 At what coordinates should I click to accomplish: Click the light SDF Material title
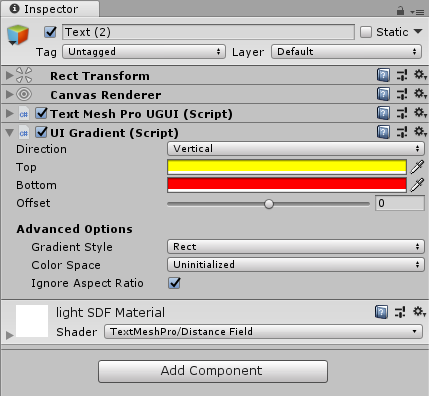point(110,313)
